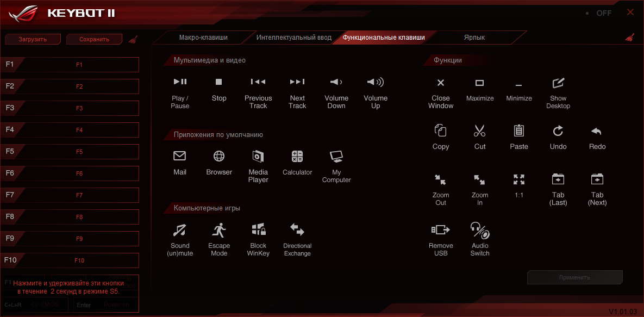Select the F10 key assignment field
The height and width of the screenshot is (317, 644).
click(x=80, y=260)
